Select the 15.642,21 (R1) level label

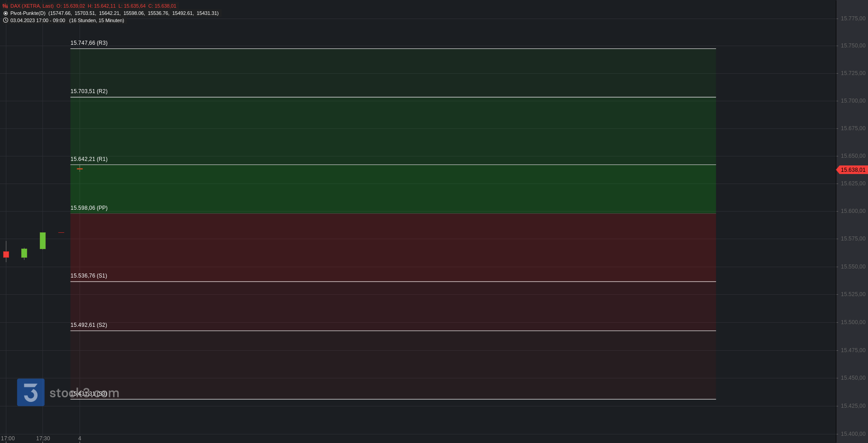[89, 159]
